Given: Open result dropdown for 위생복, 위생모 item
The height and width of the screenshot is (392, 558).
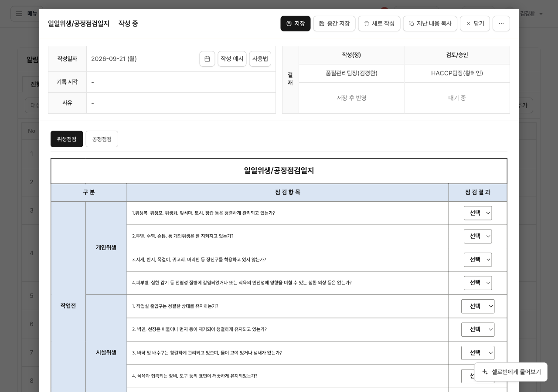Looking at the screenshot, I should (478, 213).
